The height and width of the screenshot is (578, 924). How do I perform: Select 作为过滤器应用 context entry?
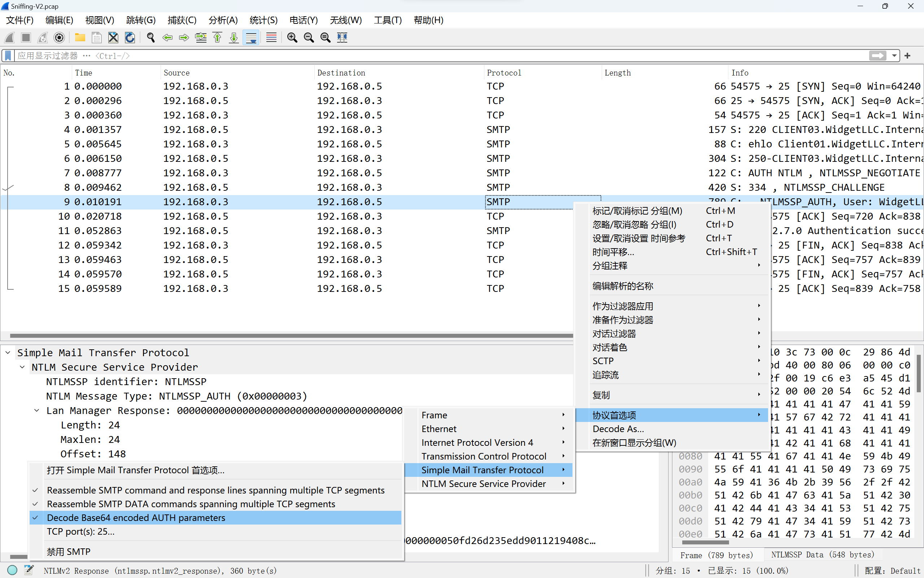tap(672, 306)
